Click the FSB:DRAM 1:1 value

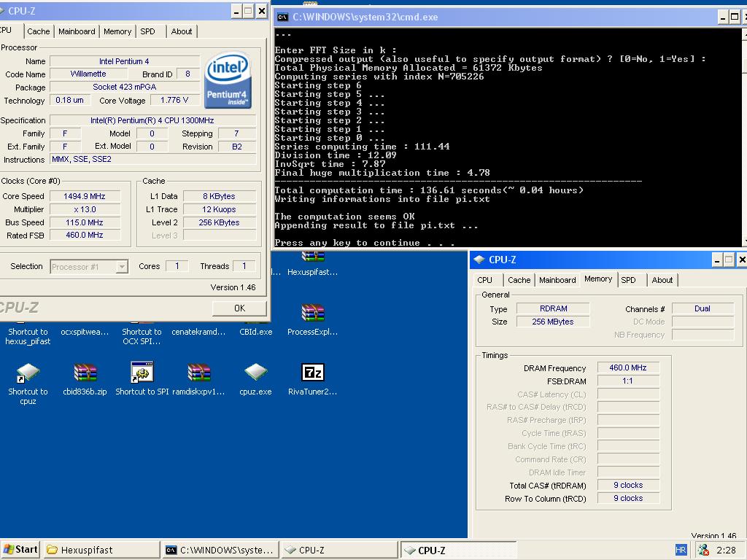(628, 381)
